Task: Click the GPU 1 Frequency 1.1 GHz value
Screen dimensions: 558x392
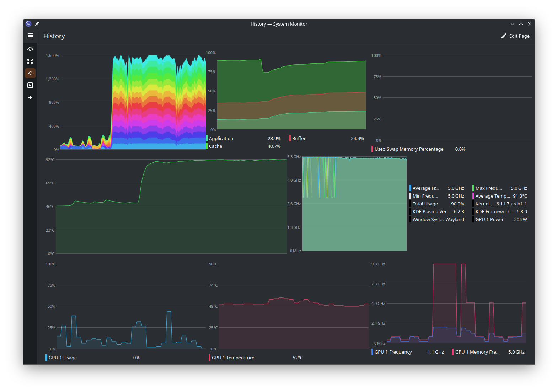Action: click(436, 352)
